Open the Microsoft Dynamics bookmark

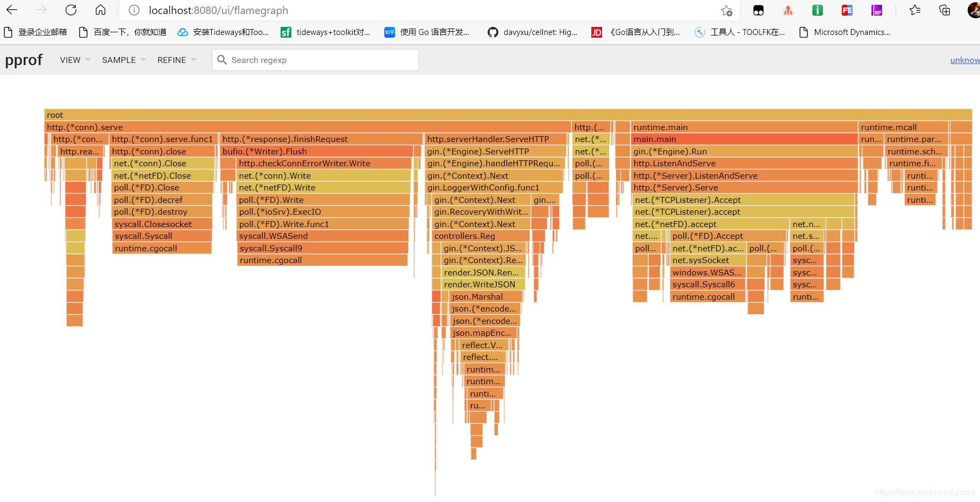tap(845, 32)
